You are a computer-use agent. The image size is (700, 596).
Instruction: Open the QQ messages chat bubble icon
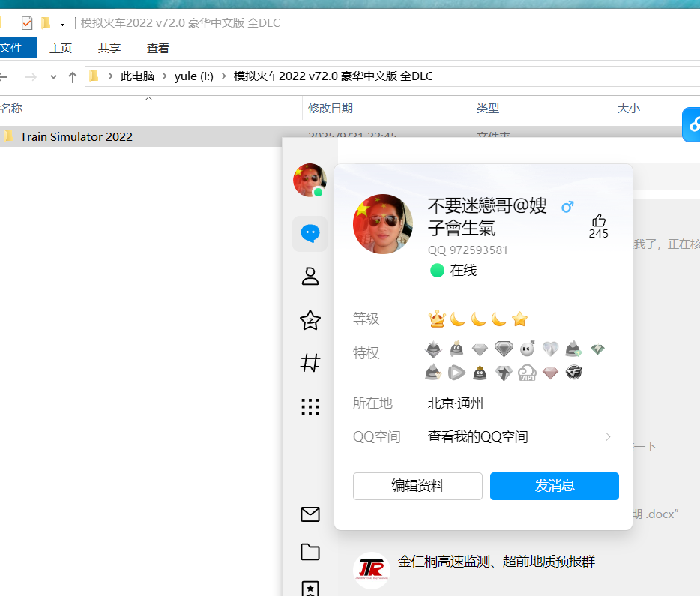point(310,234)
